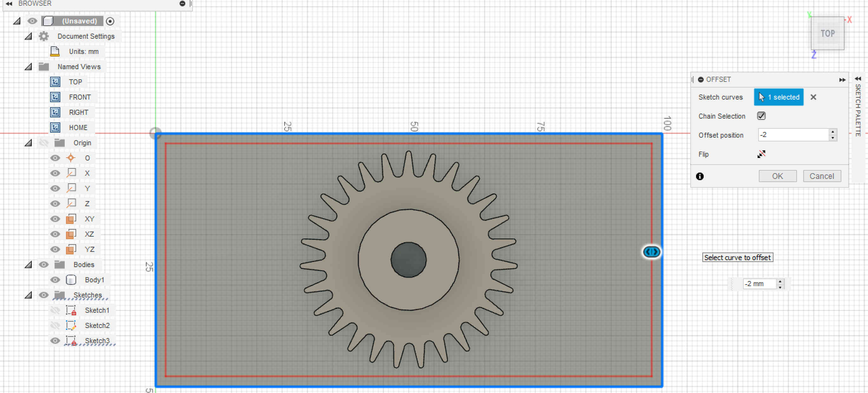The height and width of the screenshot is (393, 868).
Task: Activate component radio button next to Unsaved
Action: tap(110, 21)
